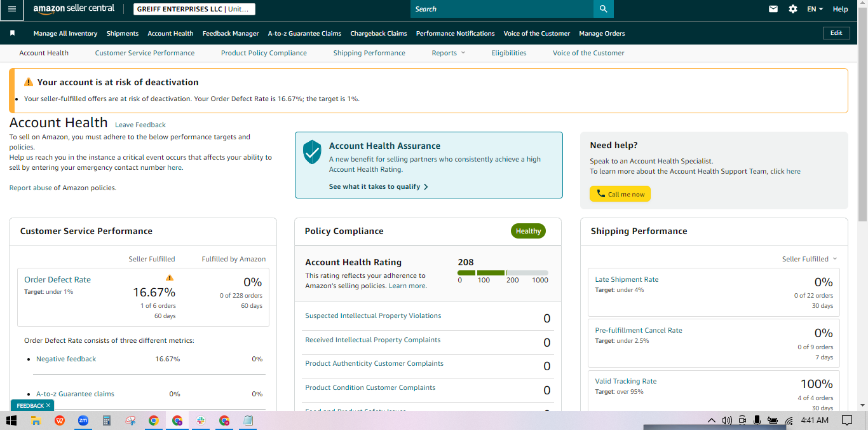Viewport: 868px width, 430px height.
Task: Open File Explorer from the taskbar
Action: 36,420
